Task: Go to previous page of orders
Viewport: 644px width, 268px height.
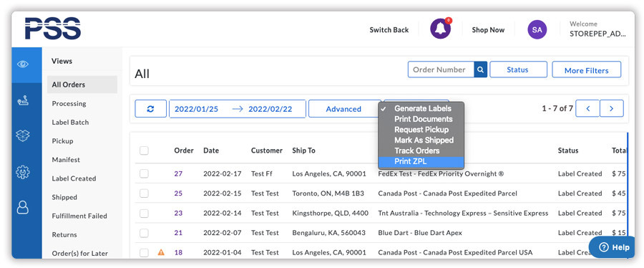Action: pos(587,108)
